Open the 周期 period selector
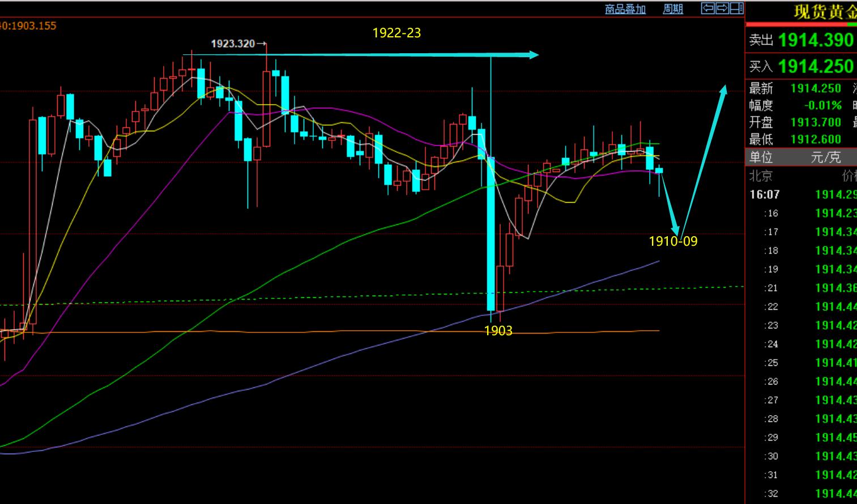The height and width of the screenshot is (504, 857). pos(673,9)
